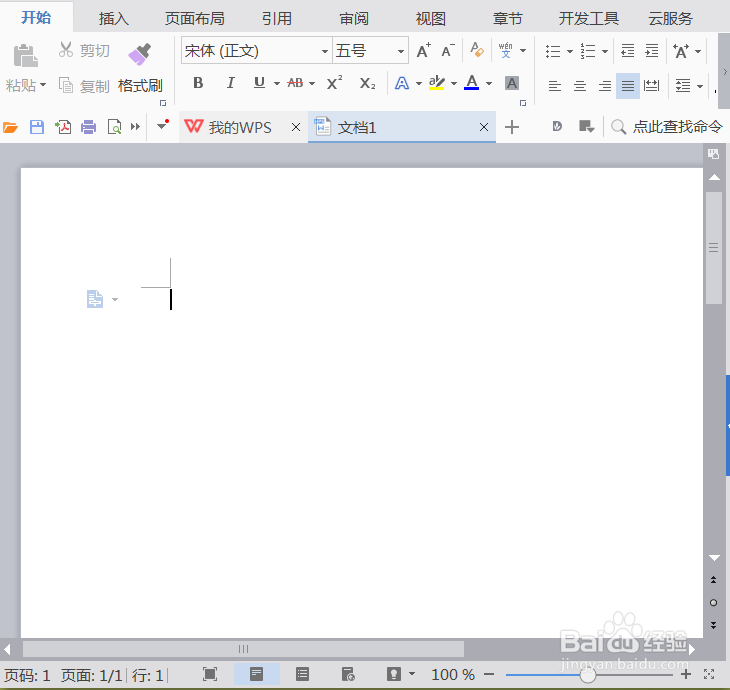Click zoom in plus button

tap(686, 674)
